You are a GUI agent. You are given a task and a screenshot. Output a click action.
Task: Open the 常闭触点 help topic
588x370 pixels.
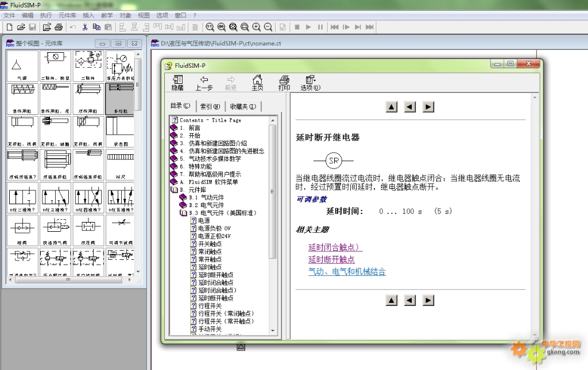(210, 252)
